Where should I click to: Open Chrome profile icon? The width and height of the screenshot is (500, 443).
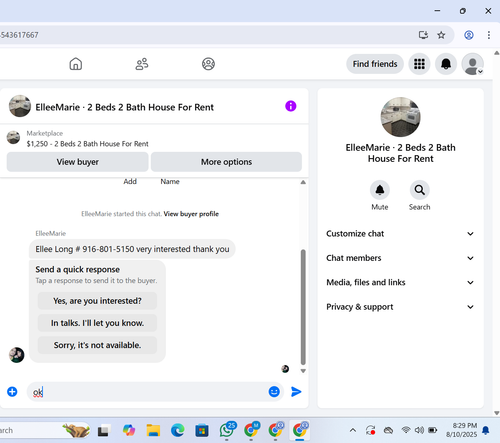click(x=469, y=35)
